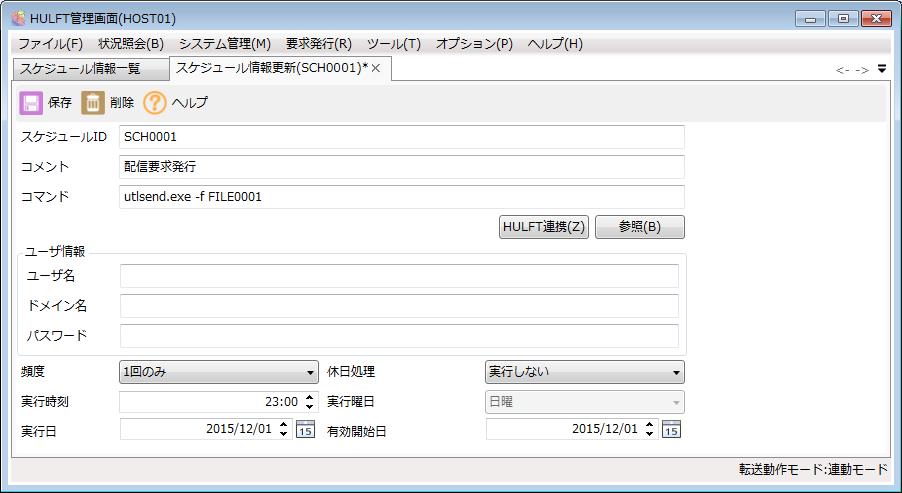Screen dimensions: 902x493
Task: Click 転送動作モード:連動モード status text
Action: 813,469
